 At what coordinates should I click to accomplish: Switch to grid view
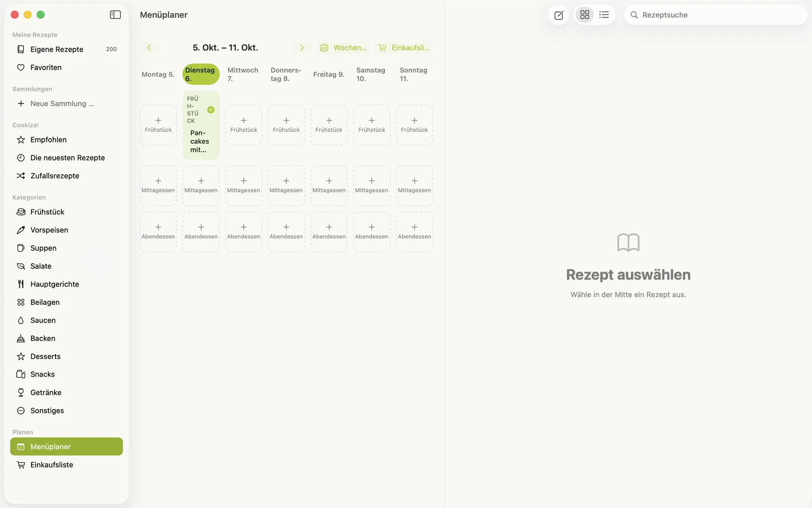(585, 15)
